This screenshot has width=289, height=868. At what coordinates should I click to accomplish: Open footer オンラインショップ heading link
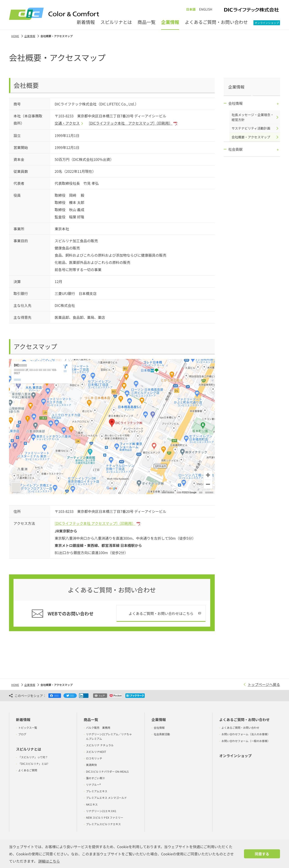[x=235, y=756]
